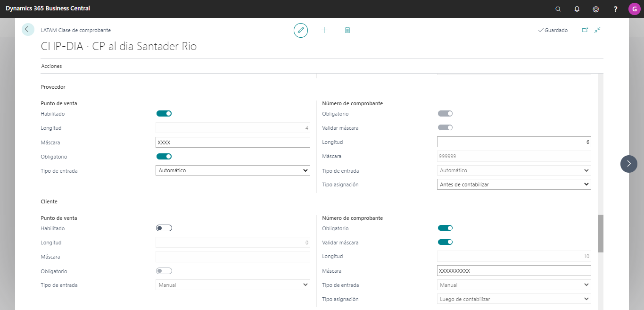Image resolution: width=644 pixels, height=310 pixels.
Task: Click Proveedor Máscara field with XXXX
Action: pos(233,142)
